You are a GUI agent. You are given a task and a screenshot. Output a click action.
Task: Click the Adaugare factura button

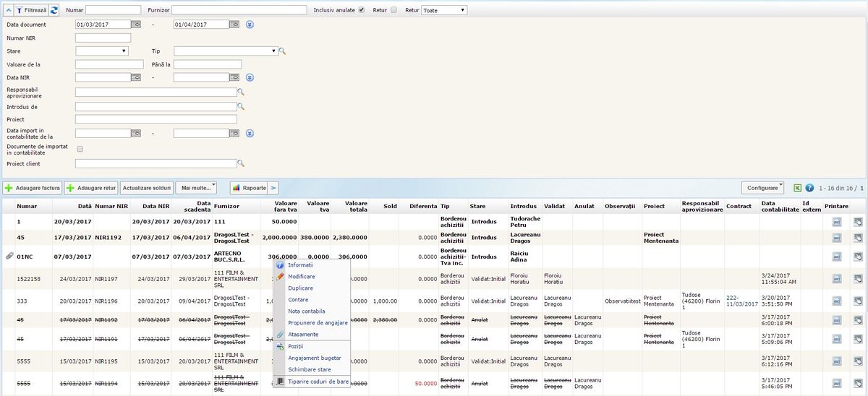32,188
